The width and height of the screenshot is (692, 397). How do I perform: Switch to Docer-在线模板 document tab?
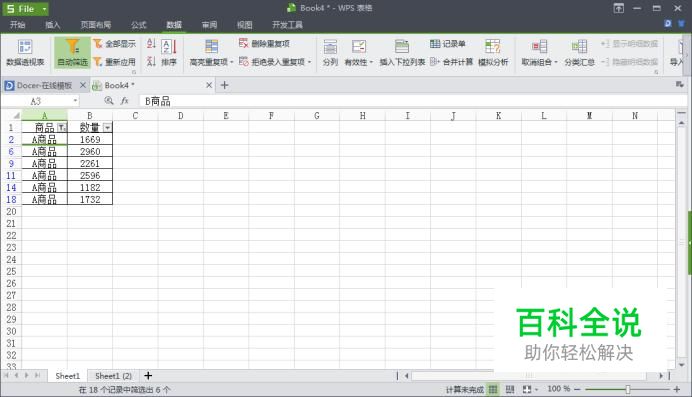click(44, 85)
